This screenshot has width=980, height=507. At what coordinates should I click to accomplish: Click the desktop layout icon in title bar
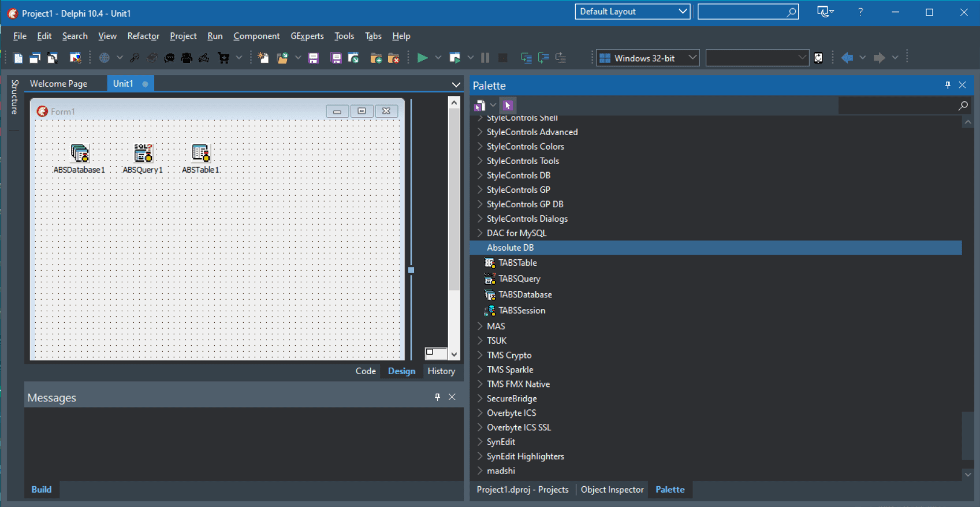[x=825, y=12]
